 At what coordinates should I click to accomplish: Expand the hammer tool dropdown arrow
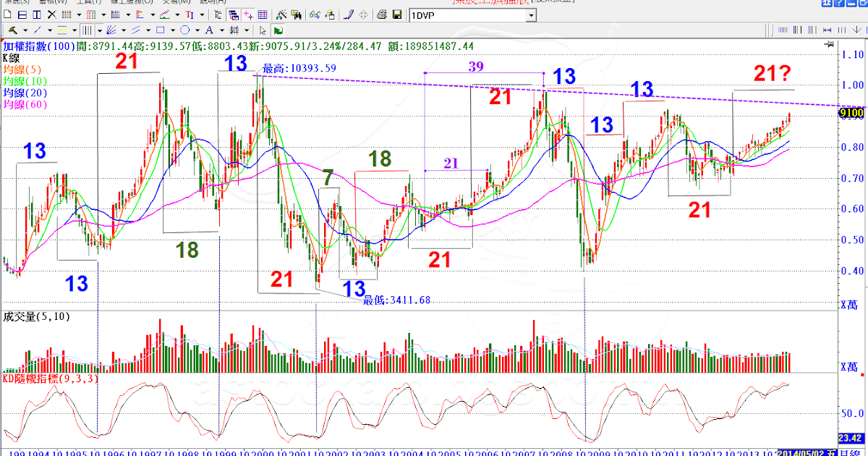(25, 30)
